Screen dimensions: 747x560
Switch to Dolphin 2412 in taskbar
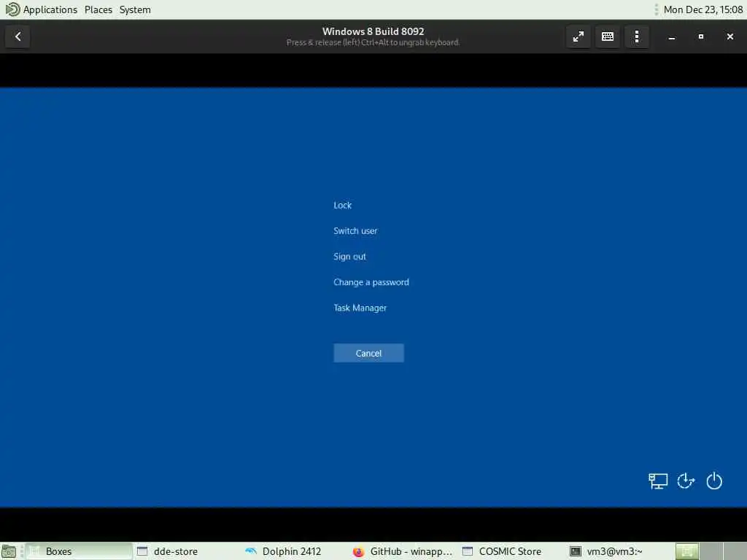click(295, 551)
